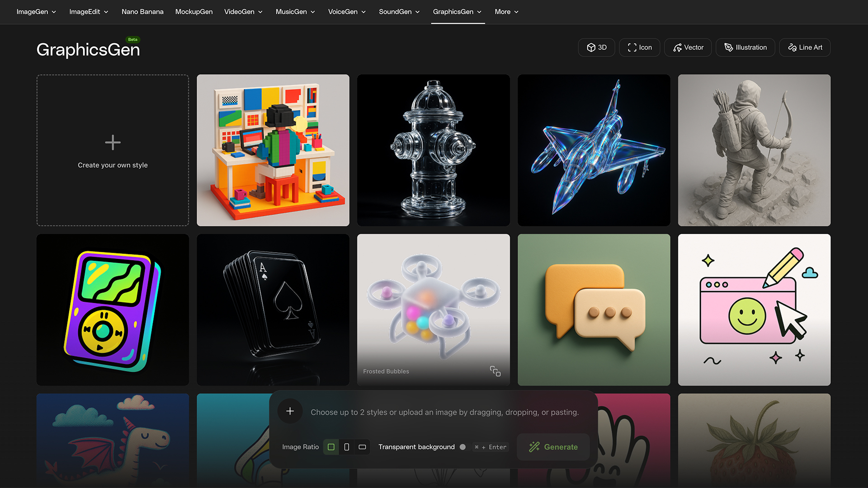Open the More dropdown in navigation

click(x=506, y=12)
